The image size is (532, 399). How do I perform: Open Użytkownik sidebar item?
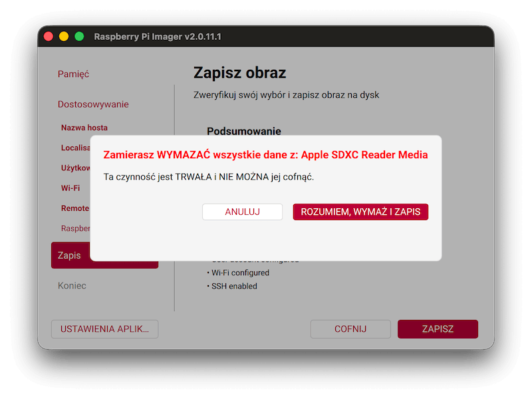(76, 168)
